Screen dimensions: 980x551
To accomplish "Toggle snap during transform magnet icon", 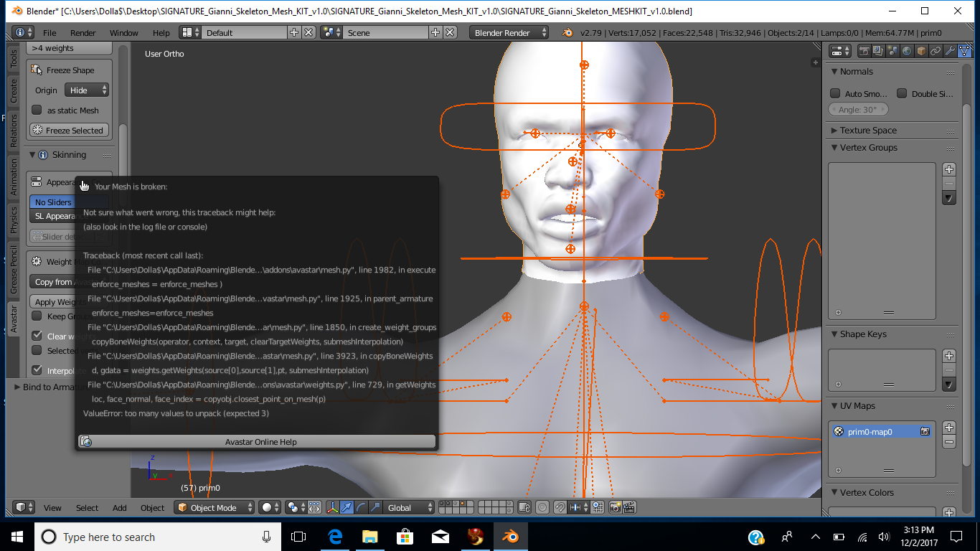I will [x=560, y=507].
